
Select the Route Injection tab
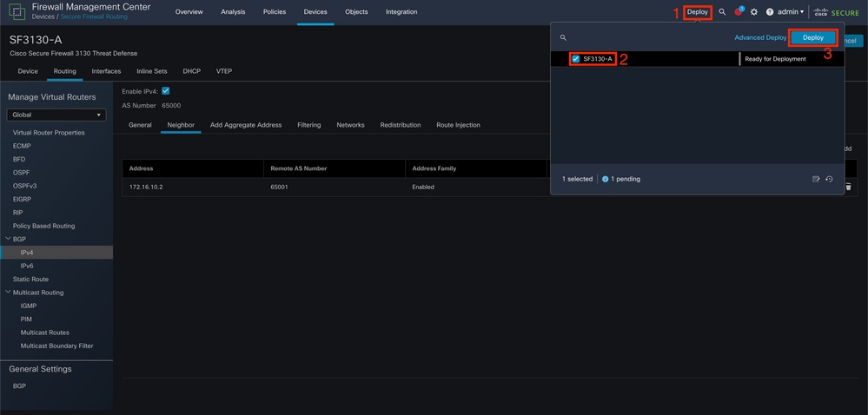tap(459, 125)
